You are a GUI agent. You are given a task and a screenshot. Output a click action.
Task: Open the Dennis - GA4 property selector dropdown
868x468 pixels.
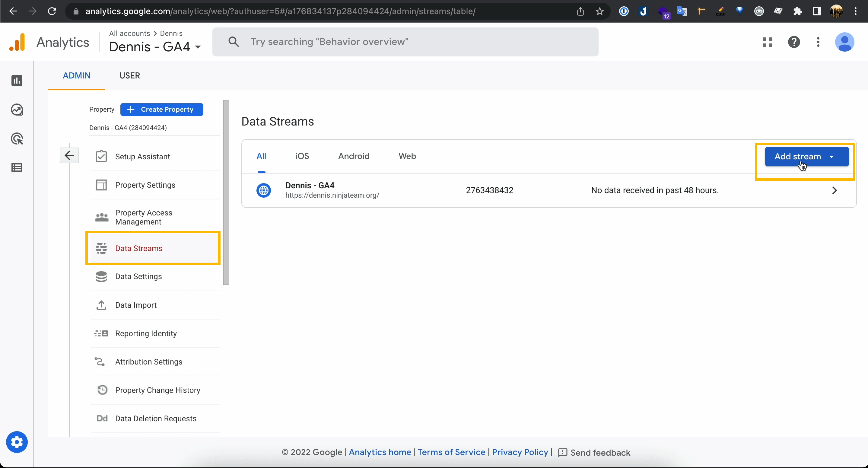(155, 47)
